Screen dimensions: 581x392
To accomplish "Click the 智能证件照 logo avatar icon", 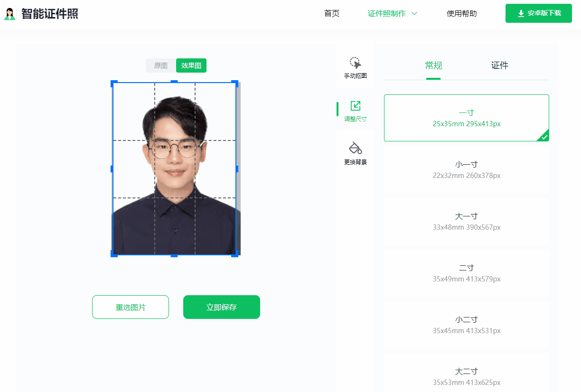I will (x=9, y=14).
